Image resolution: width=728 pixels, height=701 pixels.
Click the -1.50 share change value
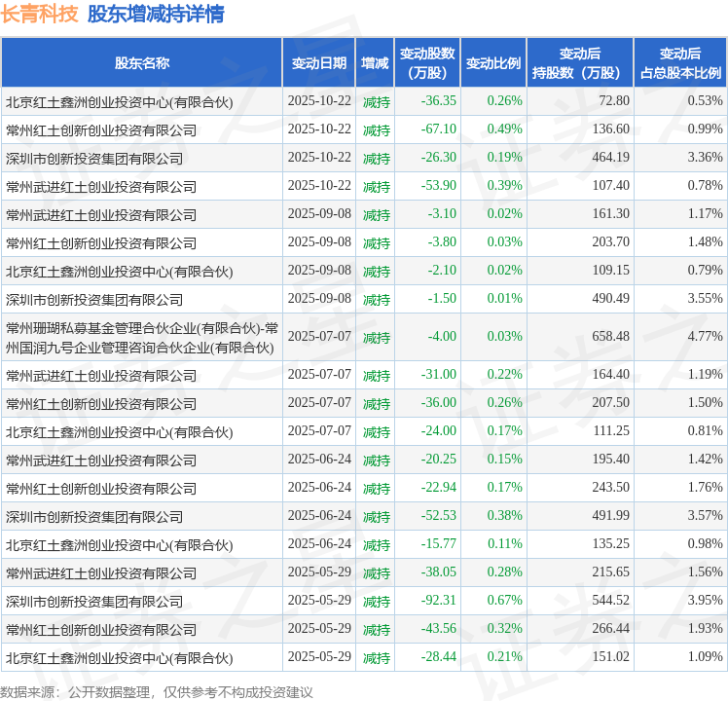tap(441, 299)
